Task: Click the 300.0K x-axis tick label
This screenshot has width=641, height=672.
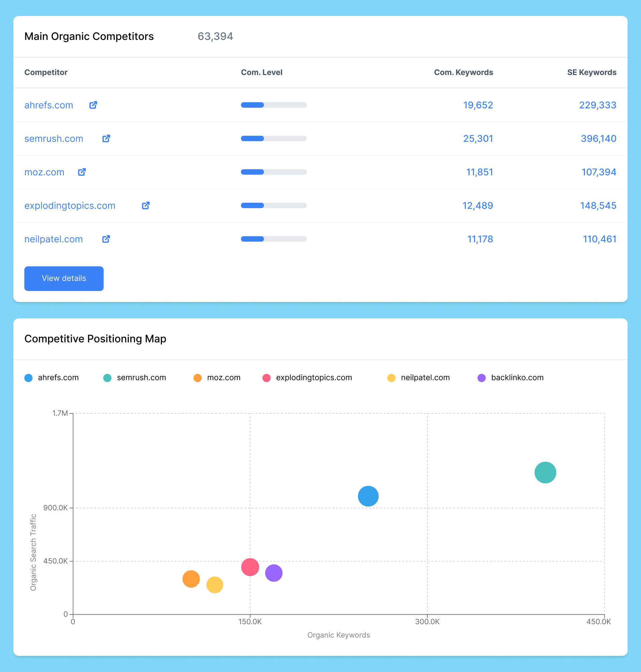Action: 427,622
